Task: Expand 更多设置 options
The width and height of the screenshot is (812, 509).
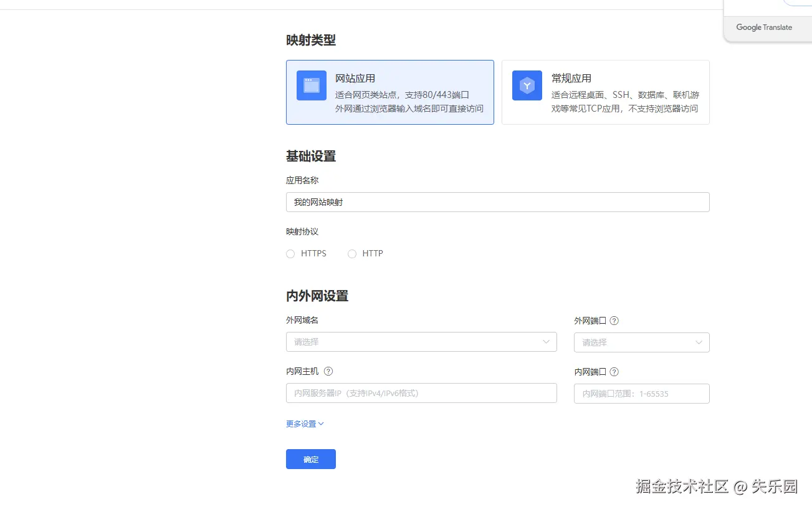Action: tap(305, 424)
